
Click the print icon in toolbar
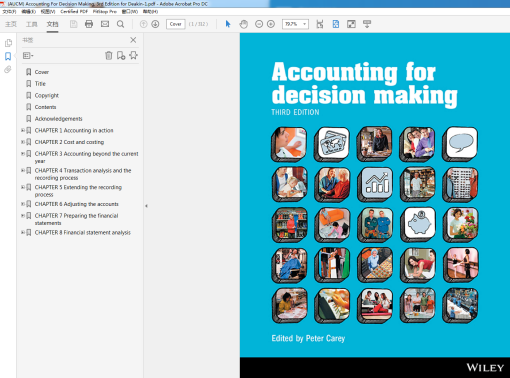pyautogui.click(x=89, y=24)
